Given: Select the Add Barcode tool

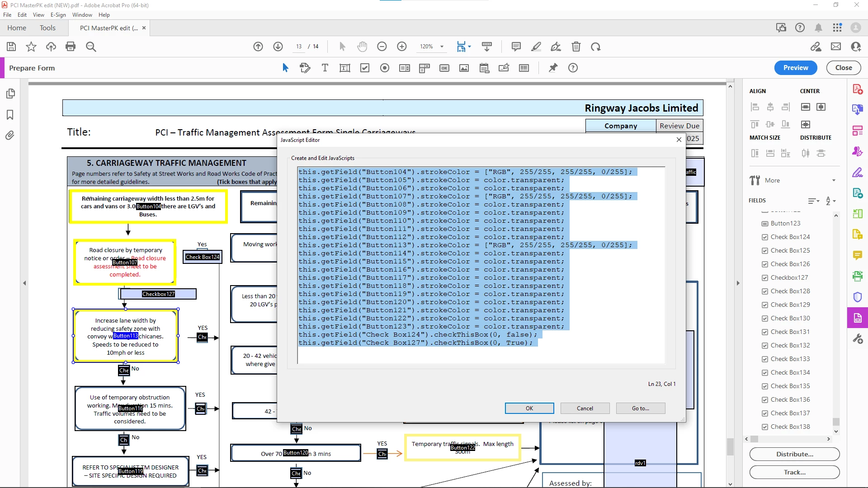Looking at the screenshot, I should (524, 68).
